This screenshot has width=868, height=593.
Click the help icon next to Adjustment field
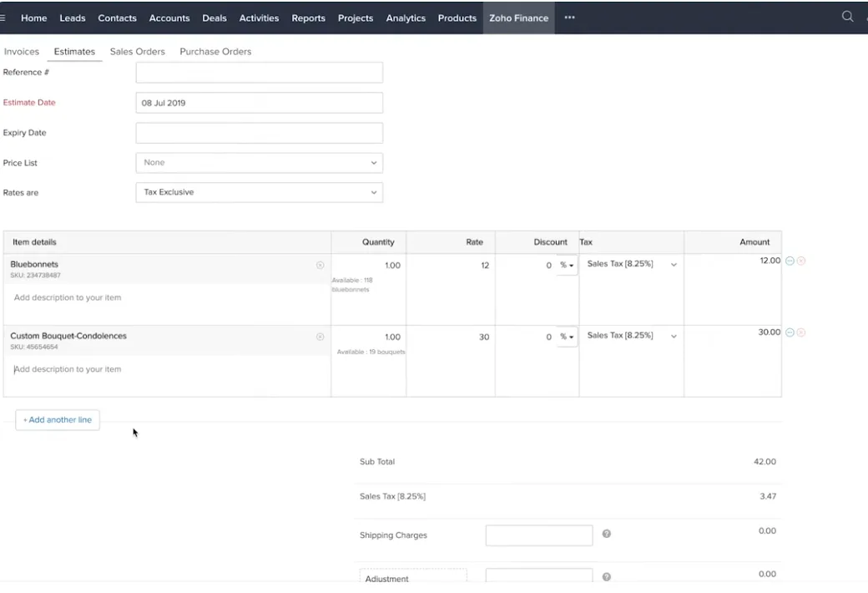tap(607, 576)
